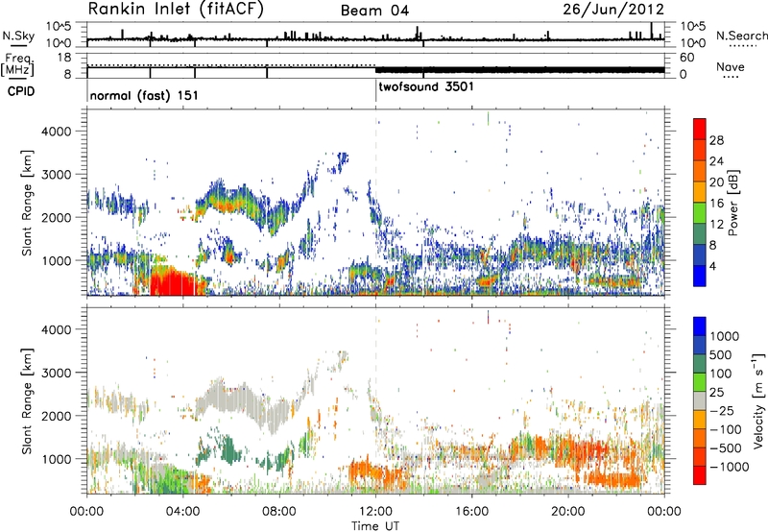Select the 'Freq. [MHz]' axis label
Image resolution: width=768 pixels, height=532 pixels.
[17, 64]
